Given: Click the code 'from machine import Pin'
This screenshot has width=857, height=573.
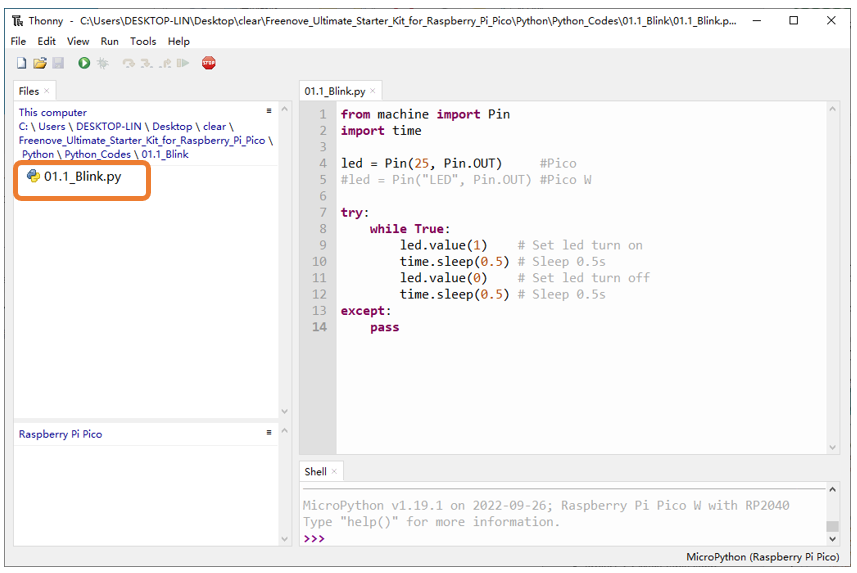Looking at the screenshot, I should point(425,114).
